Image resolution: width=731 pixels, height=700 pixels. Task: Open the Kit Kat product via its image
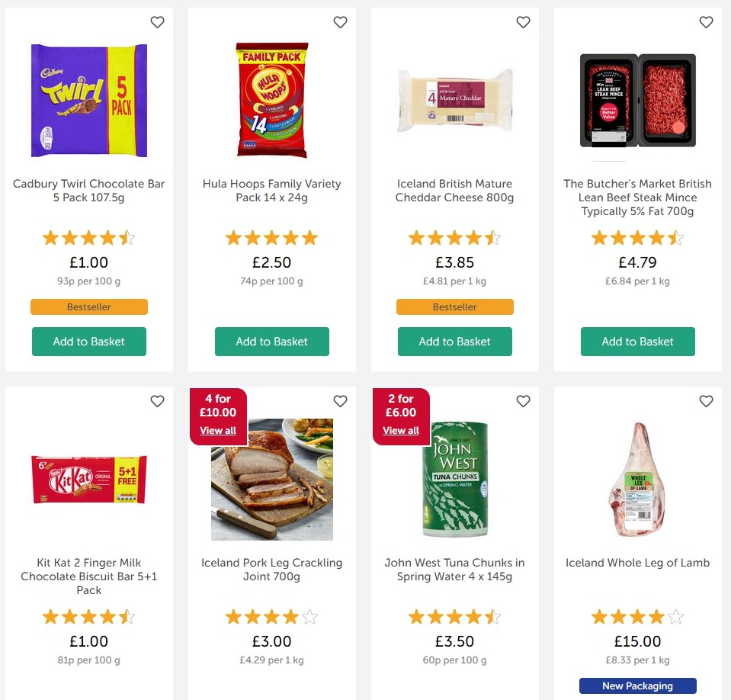pos(88,480)
